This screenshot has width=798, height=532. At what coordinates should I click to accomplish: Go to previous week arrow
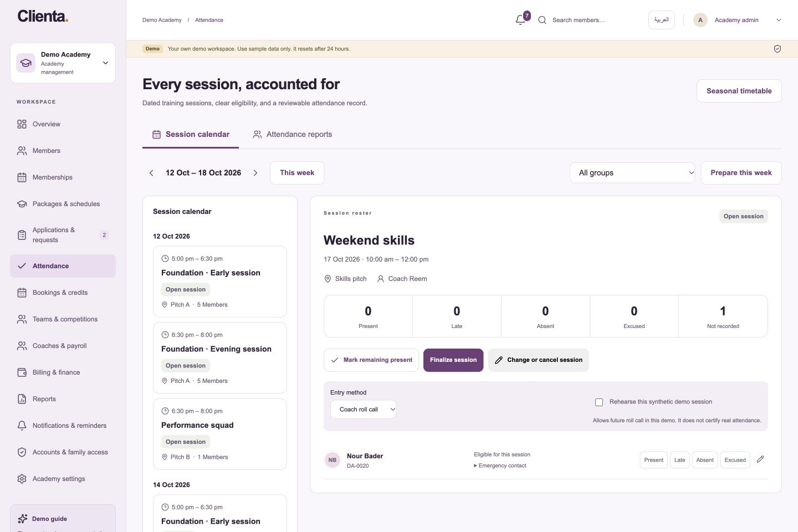(151, 173)
